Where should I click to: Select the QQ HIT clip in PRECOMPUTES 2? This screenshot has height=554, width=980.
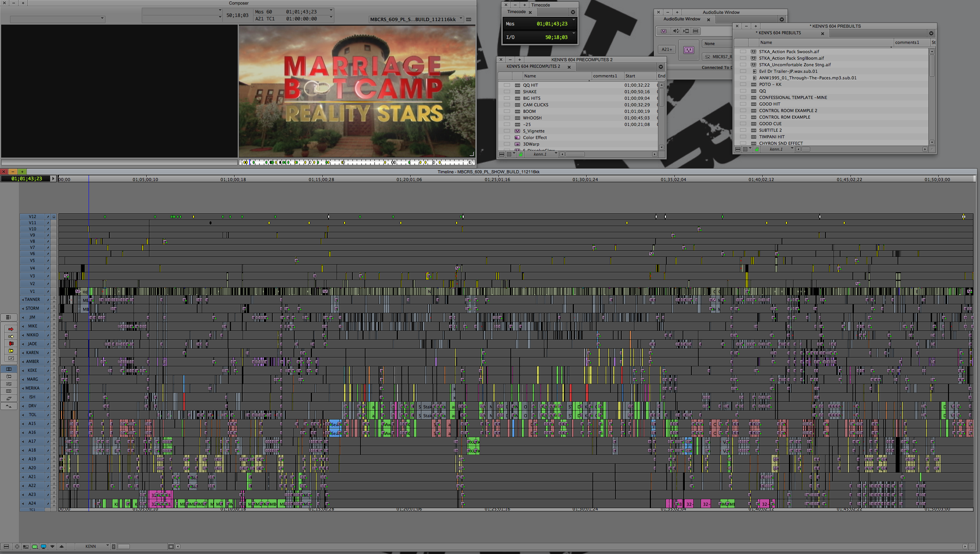[530, 85]
